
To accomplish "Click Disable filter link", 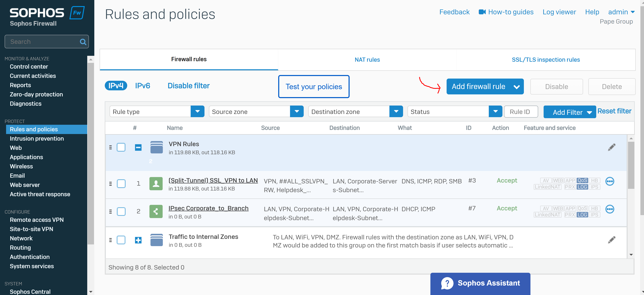I will pos(188,86).
